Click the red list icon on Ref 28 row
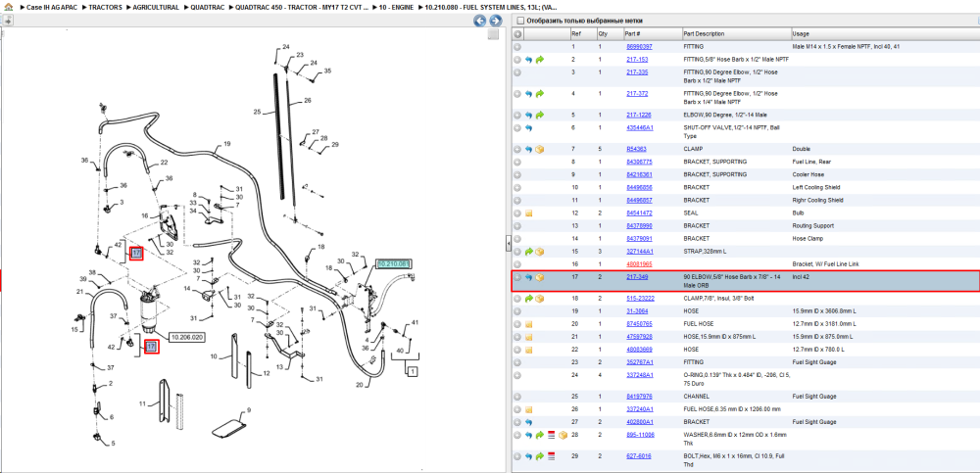The height and width of the screenshot is (473, 980). (551, 434)
